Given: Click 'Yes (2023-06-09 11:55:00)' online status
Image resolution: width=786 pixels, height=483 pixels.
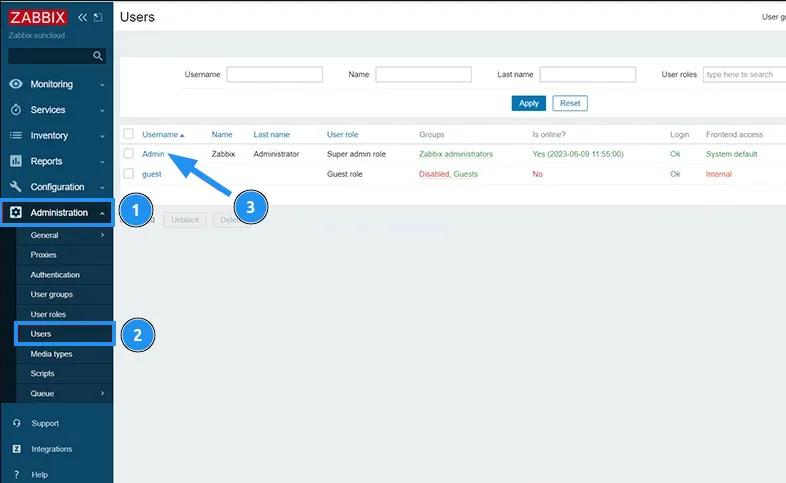Looking at the screenshot, I should coord(578,154).
